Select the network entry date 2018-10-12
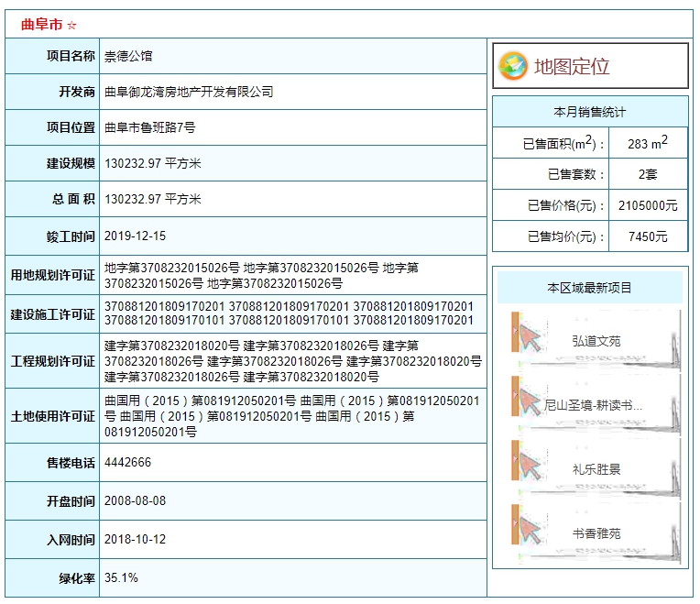Screen dimensions: 700x604 tap(135, 539)
